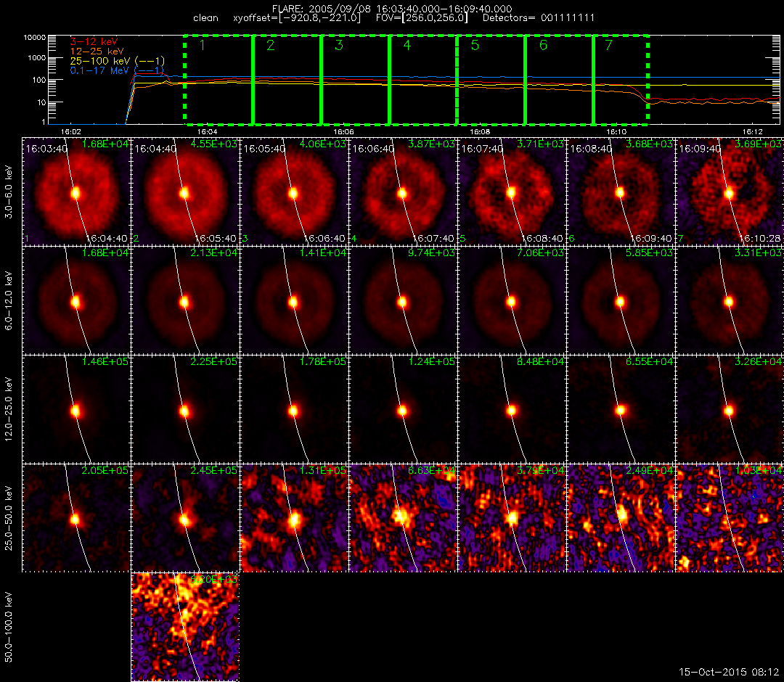784x682 pixels.
Task: Click the 12.0-25.0 keV image with peak 2.25E+05
Action: coord(185,410)
